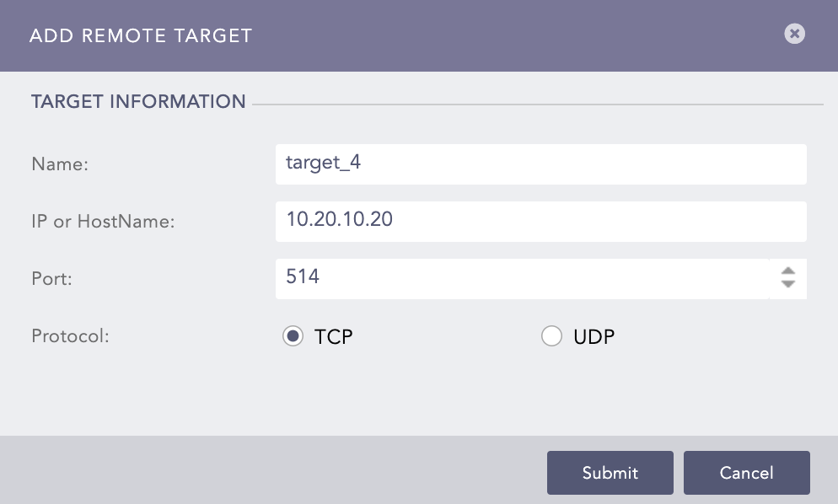Screen dimensions: 838x504
Task: Enable UDP by clicking its radio circle
Action: [551, 335]
